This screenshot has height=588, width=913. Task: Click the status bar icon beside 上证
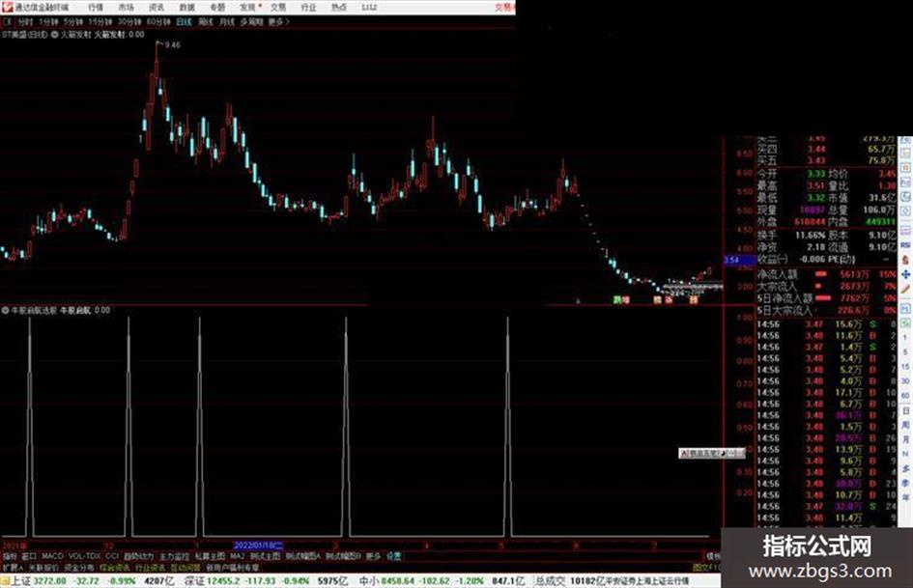5,580
